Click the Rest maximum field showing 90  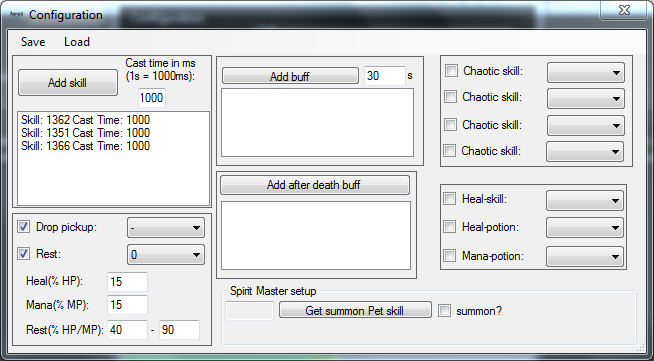179,330
